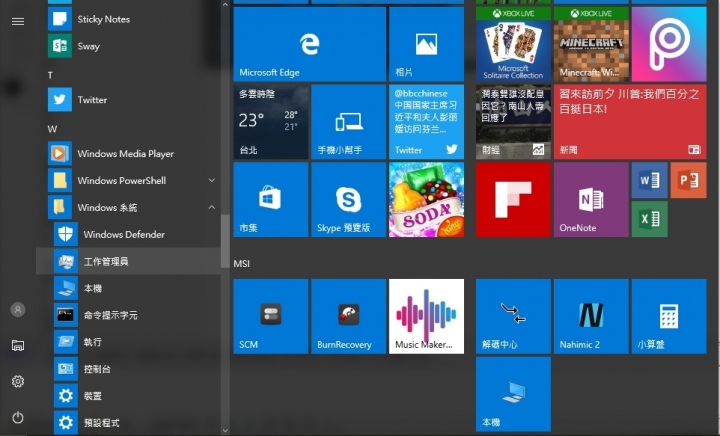This screenshot has height=436, width=720.
Task: Open 裝置 settings entry
Action: pyautogui.click(x=129, y=396)
